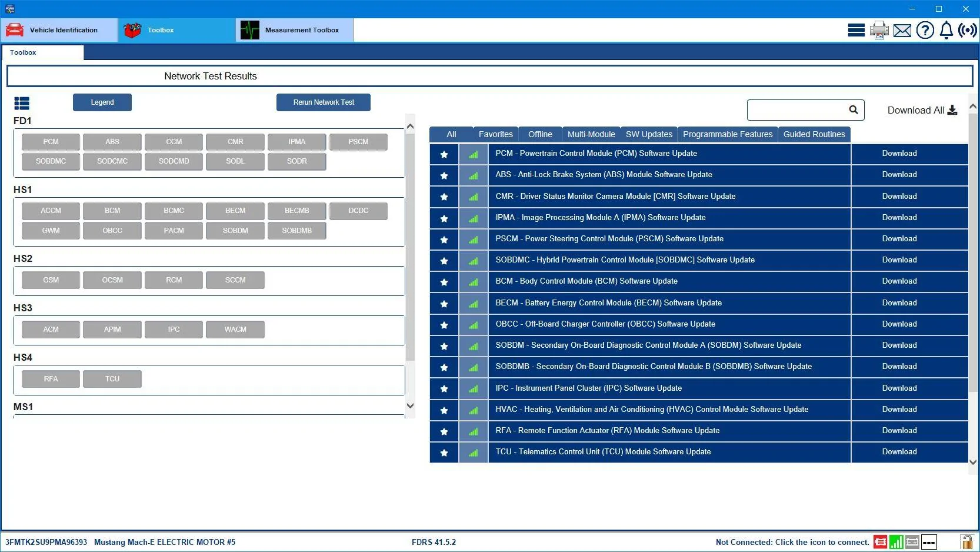Select the Multi-Module filter tab
Viewport: 980px width, 552px height.
click(x=591, y=134)
